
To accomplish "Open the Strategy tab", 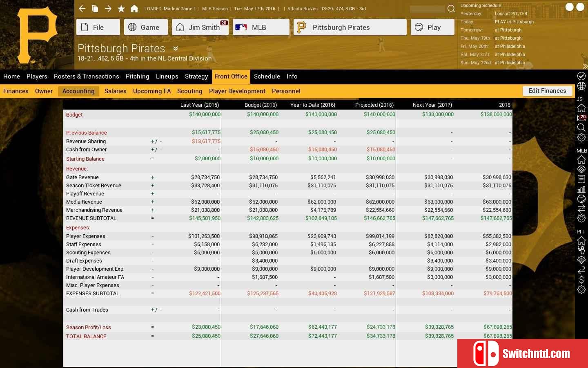I will [x=196, y=76].
